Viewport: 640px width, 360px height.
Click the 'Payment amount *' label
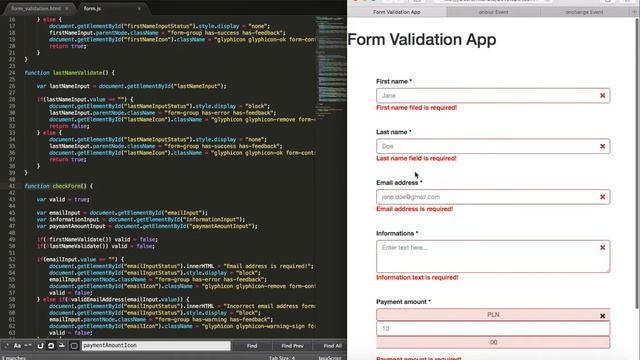click(x=403, y=302)
